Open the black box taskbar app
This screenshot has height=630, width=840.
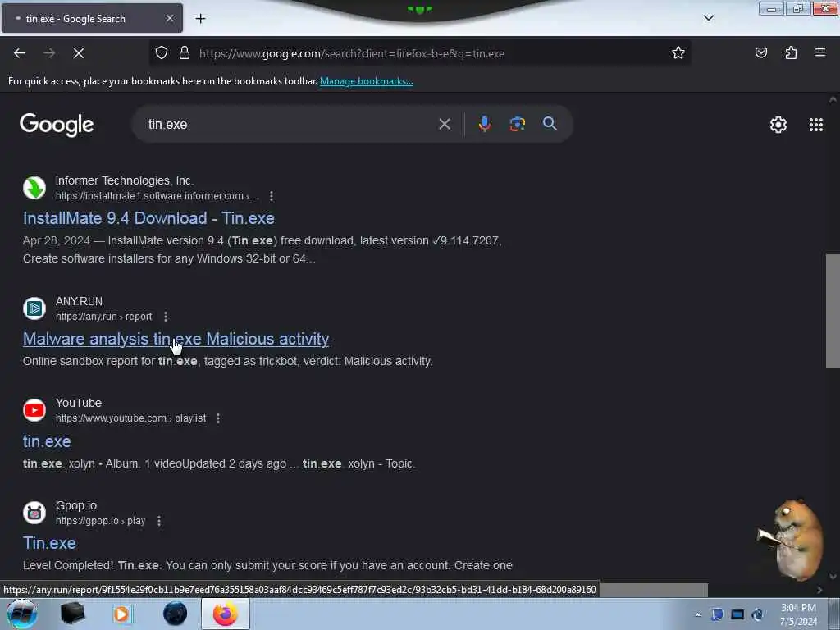73,614
